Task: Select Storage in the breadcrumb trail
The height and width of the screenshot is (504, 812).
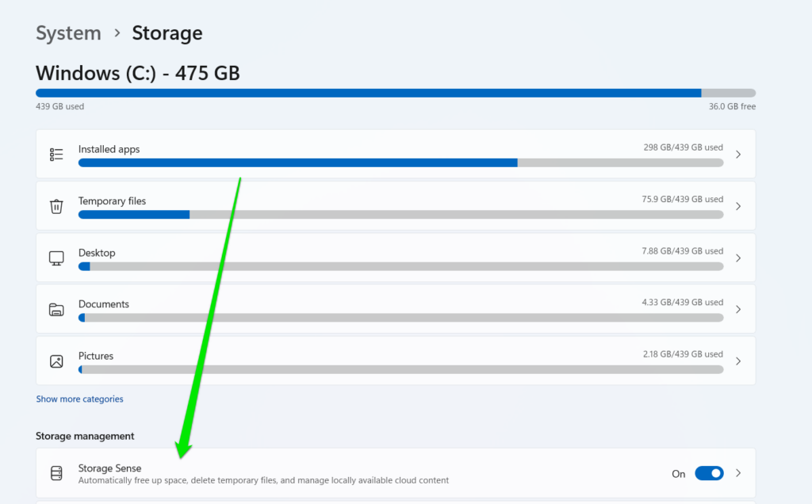Action: click(167, 33)
